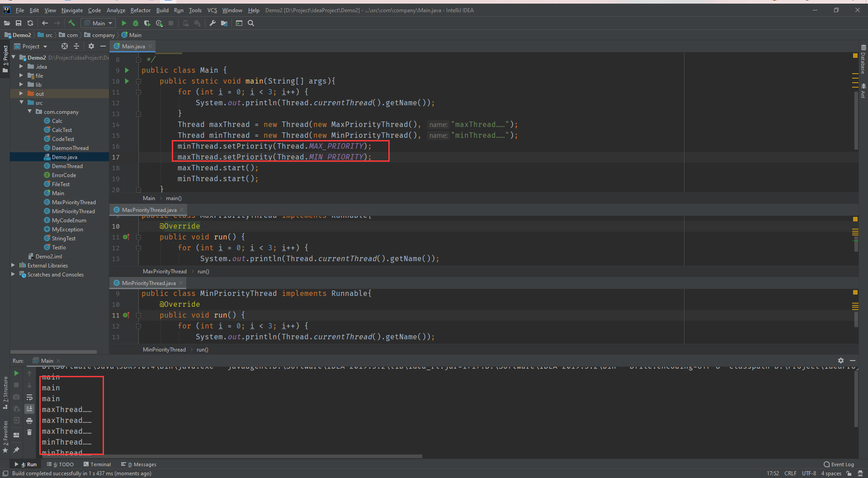868x478 pixels.
Task: Toggle the Database side panel
Action: pos(863,59)
